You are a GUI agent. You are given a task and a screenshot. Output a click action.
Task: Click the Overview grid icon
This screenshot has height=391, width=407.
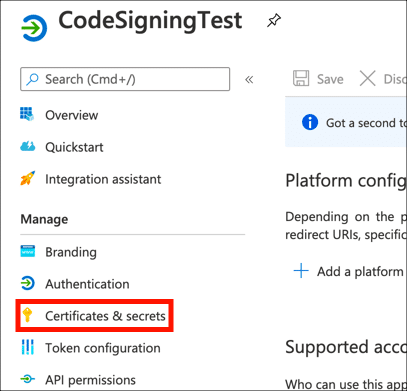point(27,114)
